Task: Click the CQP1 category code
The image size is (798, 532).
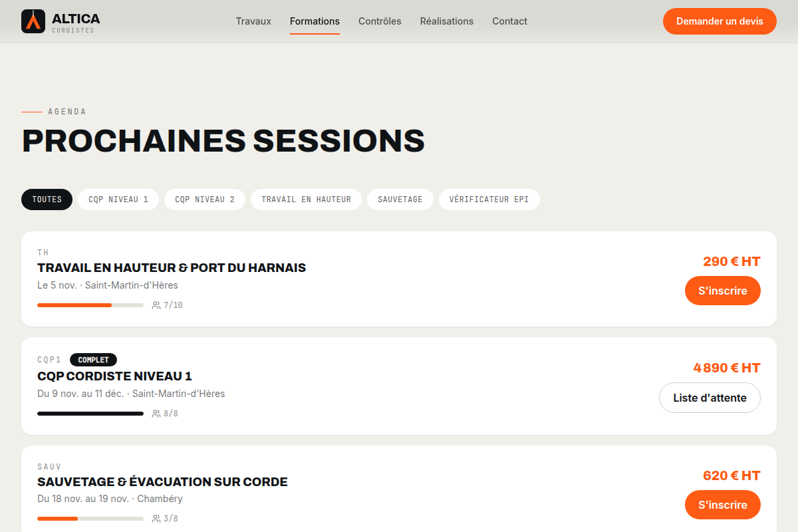Action: [49, 360]
